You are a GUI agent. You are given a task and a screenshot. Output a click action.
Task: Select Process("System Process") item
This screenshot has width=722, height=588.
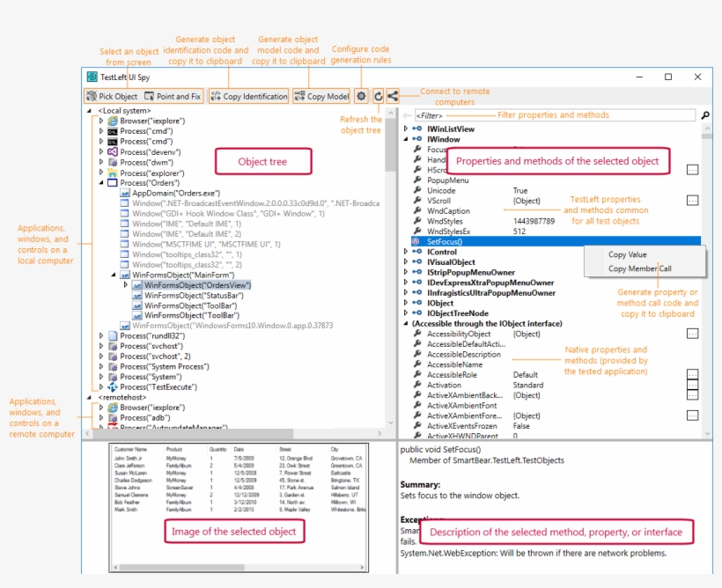(x=165, y=366)
